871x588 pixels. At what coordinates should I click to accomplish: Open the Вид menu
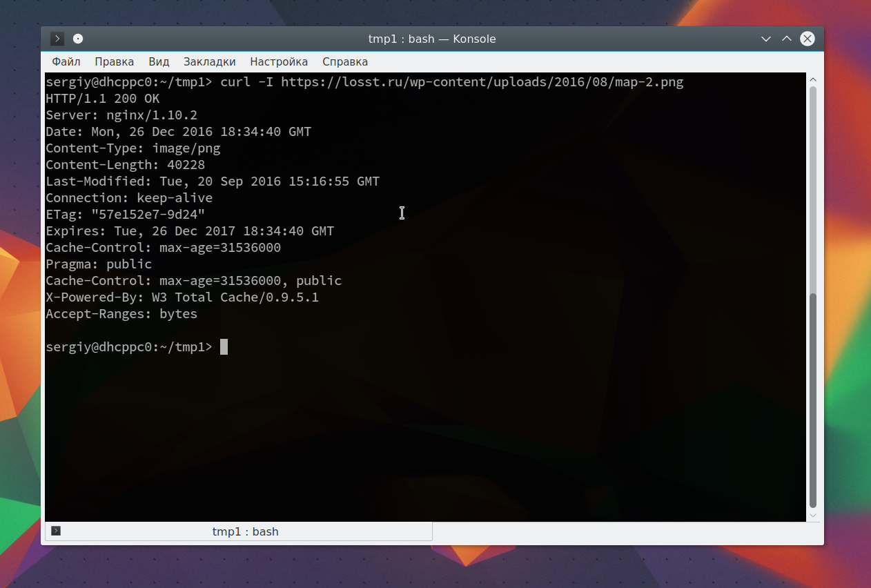(x=159, y=61)
